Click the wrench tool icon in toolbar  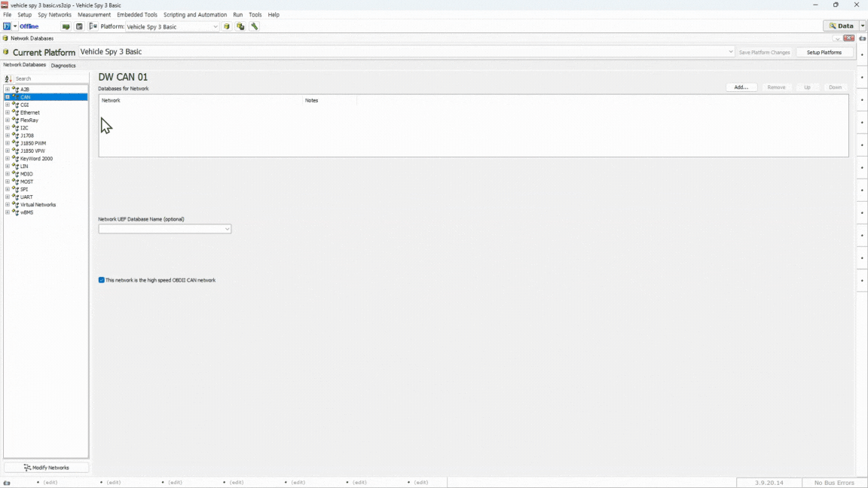(x=255, y=26)
